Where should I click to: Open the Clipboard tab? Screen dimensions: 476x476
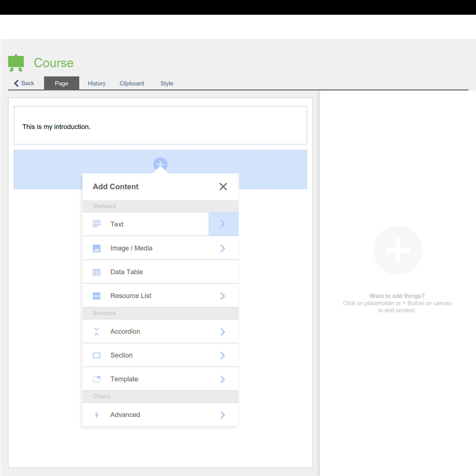(132, 84)
